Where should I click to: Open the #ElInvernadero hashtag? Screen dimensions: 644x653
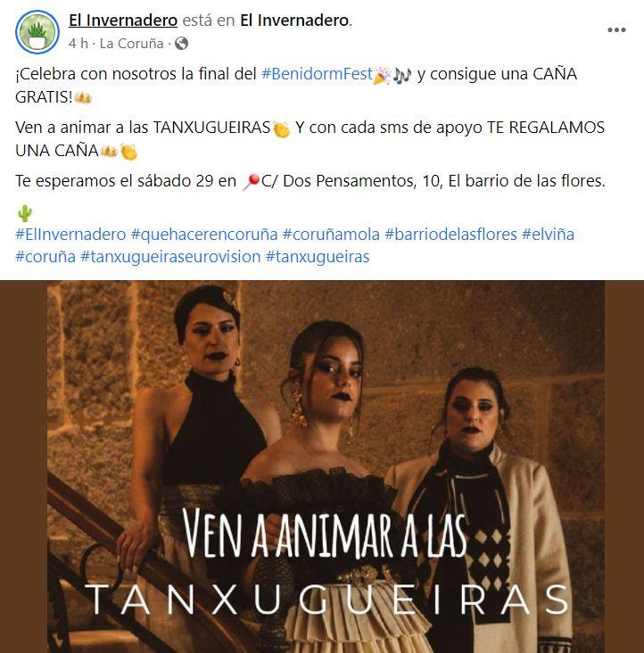70,234
